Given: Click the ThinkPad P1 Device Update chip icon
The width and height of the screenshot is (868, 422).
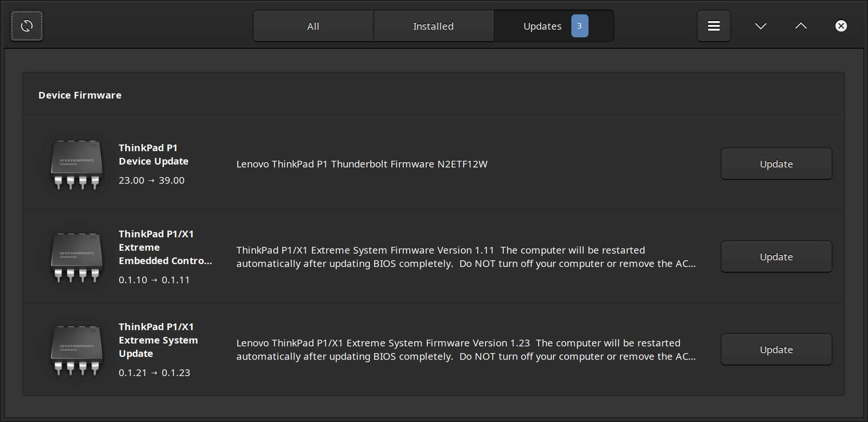Looking at the screenshot, I should [x=77, y=164].
